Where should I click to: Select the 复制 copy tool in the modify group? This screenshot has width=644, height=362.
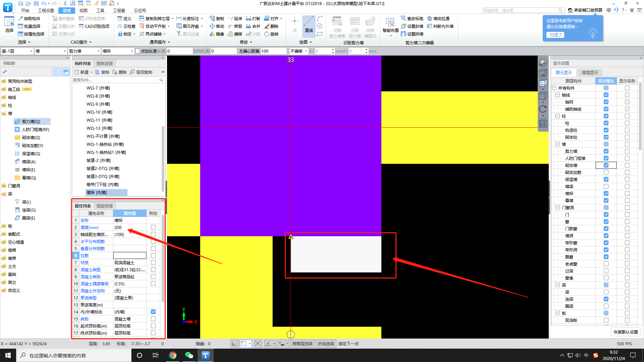click(217, 18)
